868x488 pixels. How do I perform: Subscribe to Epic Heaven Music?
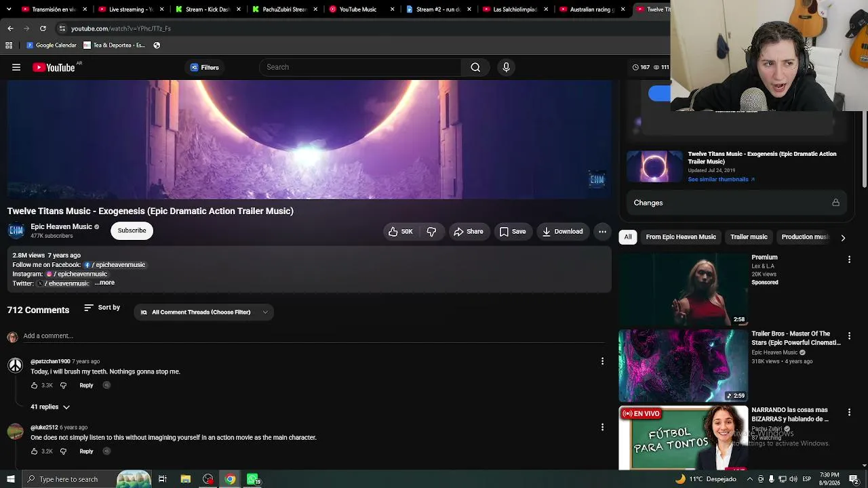coord(132,230)
